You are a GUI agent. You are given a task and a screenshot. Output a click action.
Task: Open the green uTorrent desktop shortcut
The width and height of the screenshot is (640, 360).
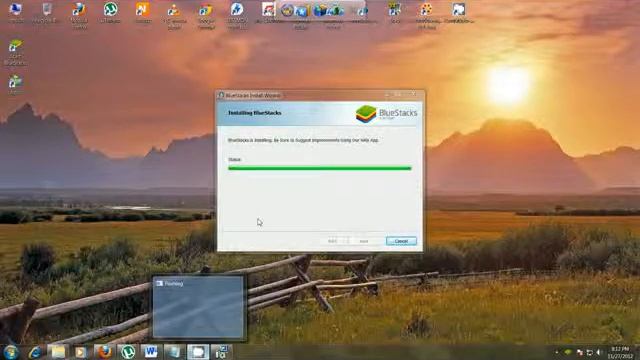click(110, 13)
